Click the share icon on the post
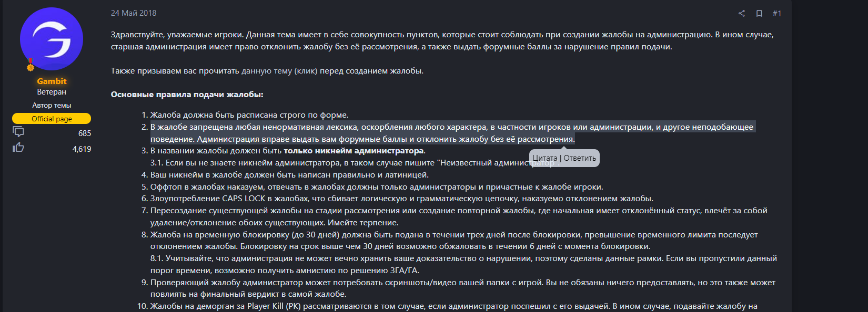 741,13
